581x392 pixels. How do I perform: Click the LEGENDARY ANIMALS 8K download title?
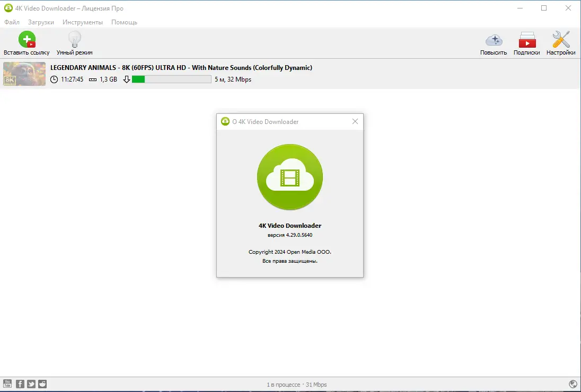pos(181,68)
